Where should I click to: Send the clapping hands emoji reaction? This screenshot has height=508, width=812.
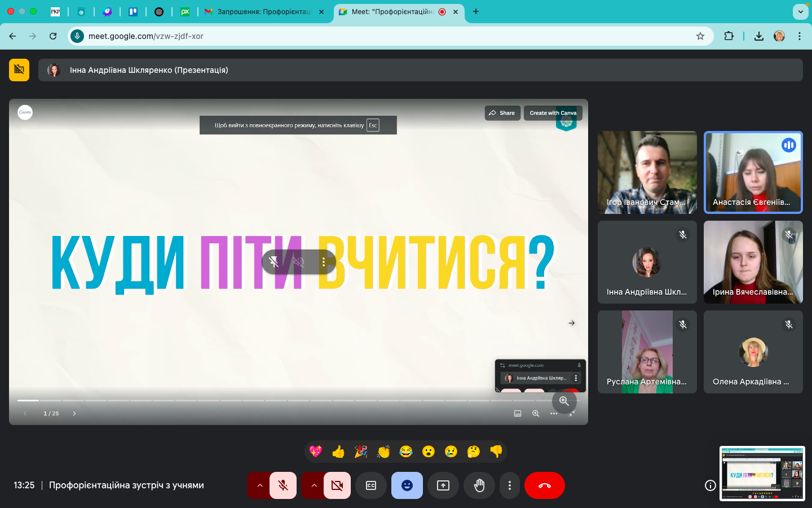pos(383,452)
